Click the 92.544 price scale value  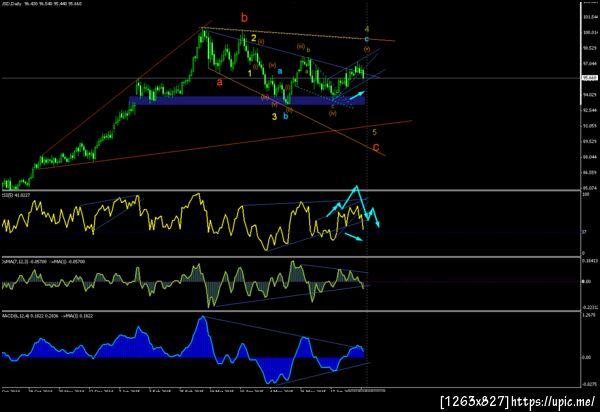[x=589, y=110]
